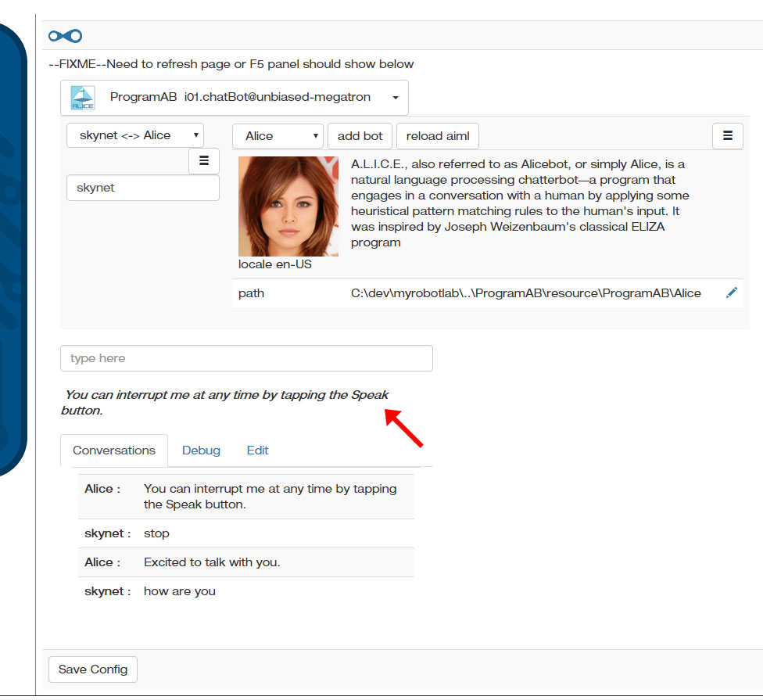Screen dimensions: 763x700
Task: Click the skynet 'stop' conversation row
Action: coord(246,533)
